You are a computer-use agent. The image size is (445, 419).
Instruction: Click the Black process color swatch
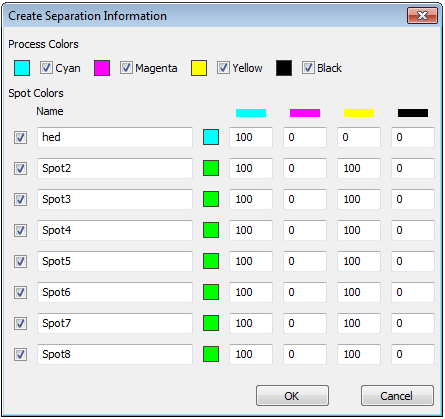(x=284, y=68)
